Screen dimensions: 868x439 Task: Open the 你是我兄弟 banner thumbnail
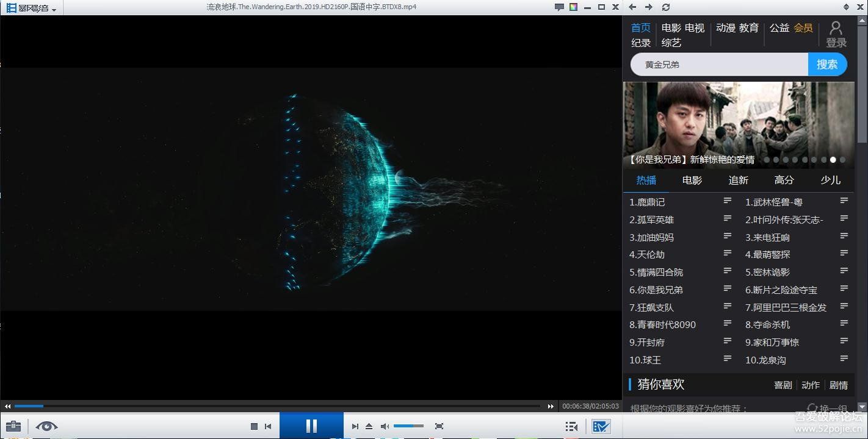click(x=739, y=125)
